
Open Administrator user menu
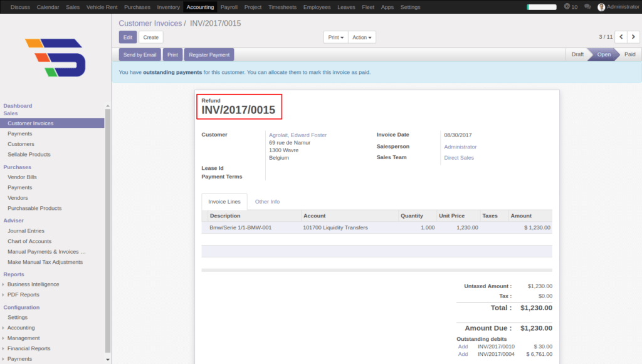(618, 7)
